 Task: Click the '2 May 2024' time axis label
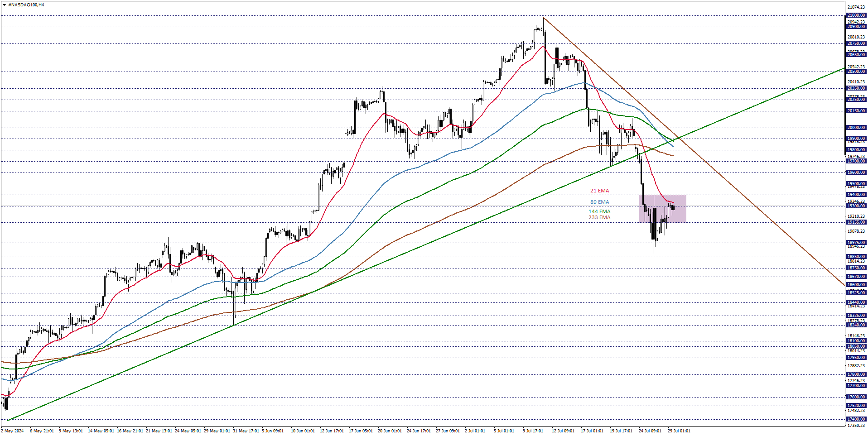pyautogui.click(x=13, y=431)
